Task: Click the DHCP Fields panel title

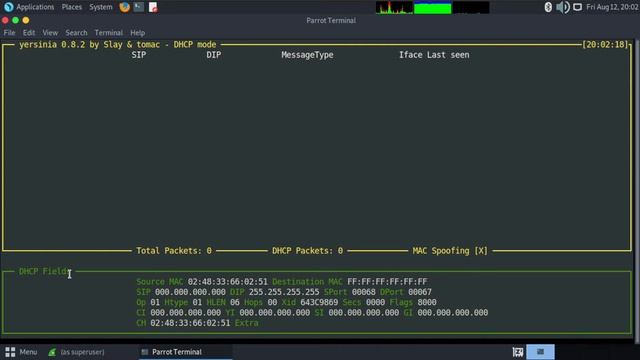Action: pyautogui.click(x=44, y=271)
